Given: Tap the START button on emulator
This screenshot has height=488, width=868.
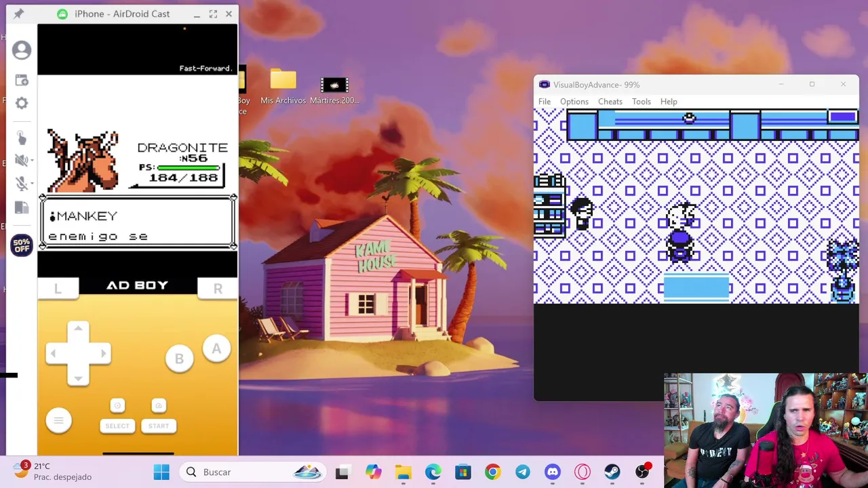Looking at the screenshot, I should pyautogui.click(x=159, y=426).
